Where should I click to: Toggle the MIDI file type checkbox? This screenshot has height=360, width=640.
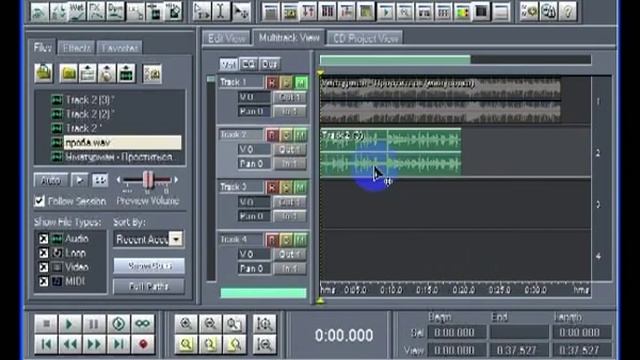pyautogui.click(x=43, y=281)
